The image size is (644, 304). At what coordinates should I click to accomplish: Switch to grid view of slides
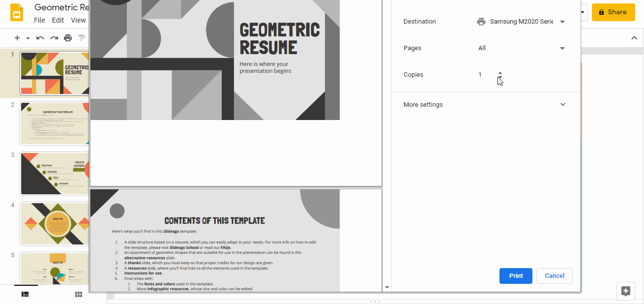(x=78, y=294)
